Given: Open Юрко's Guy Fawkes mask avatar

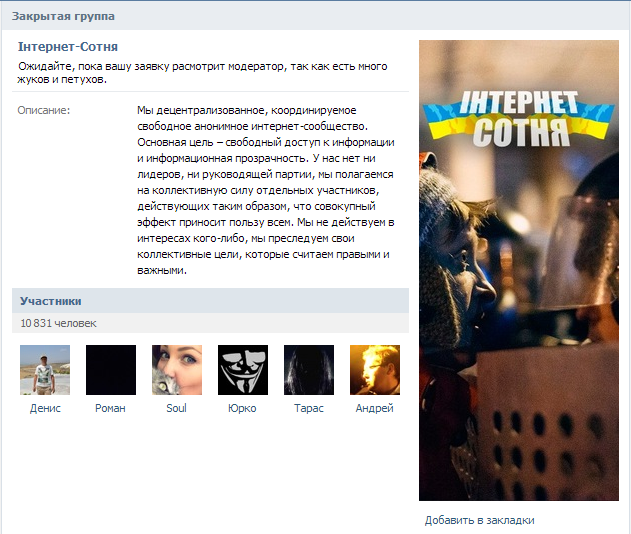Looking at the screenshot, I should pyautogui.click(x=243, y=370).
